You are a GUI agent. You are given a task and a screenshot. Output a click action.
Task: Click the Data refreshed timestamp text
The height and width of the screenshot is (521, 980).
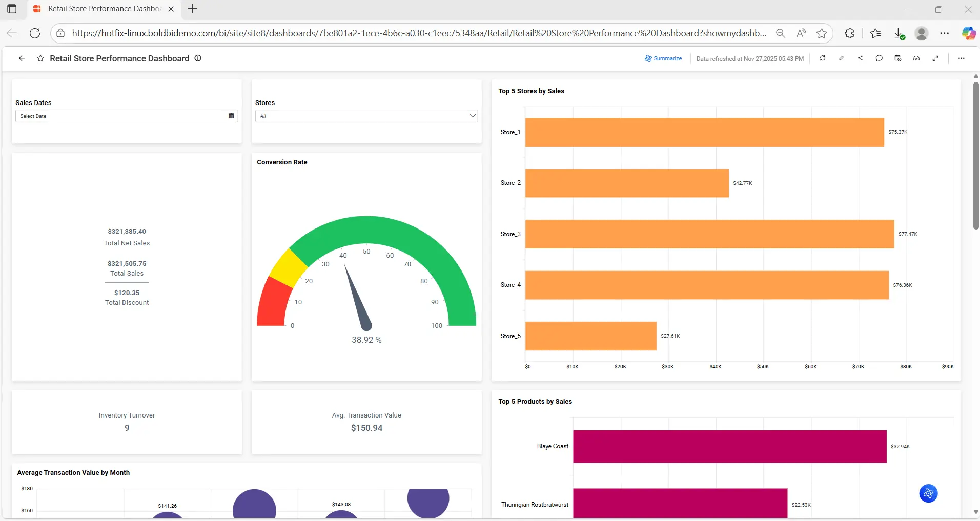pyautogui.click(x=750, y=59)
